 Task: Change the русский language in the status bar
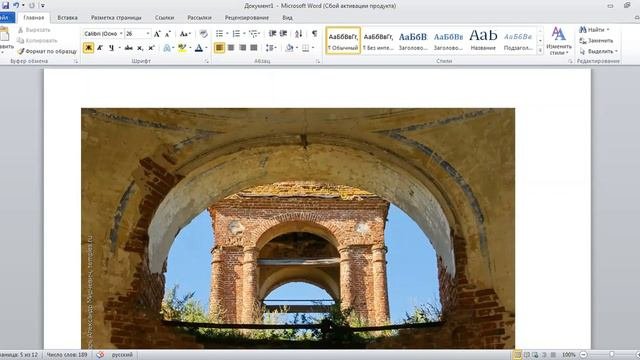pyautogui.click(x=122, y=355)
